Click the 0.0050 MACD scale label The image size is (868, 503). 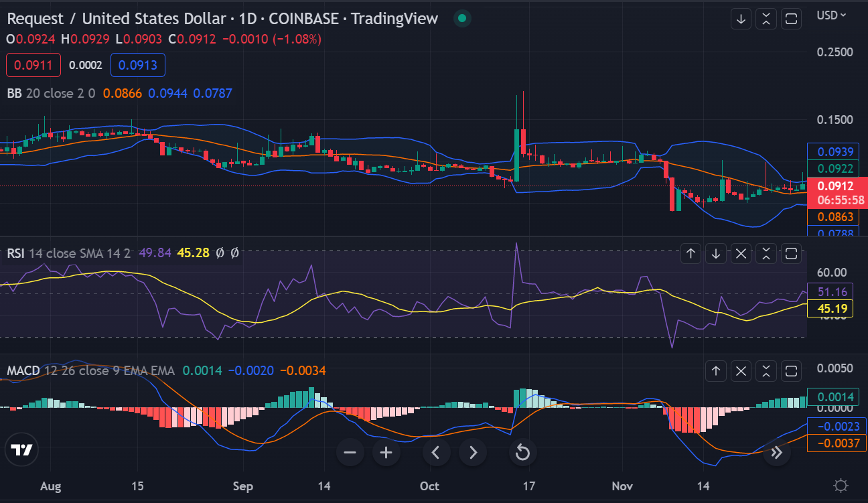point(836,368)
